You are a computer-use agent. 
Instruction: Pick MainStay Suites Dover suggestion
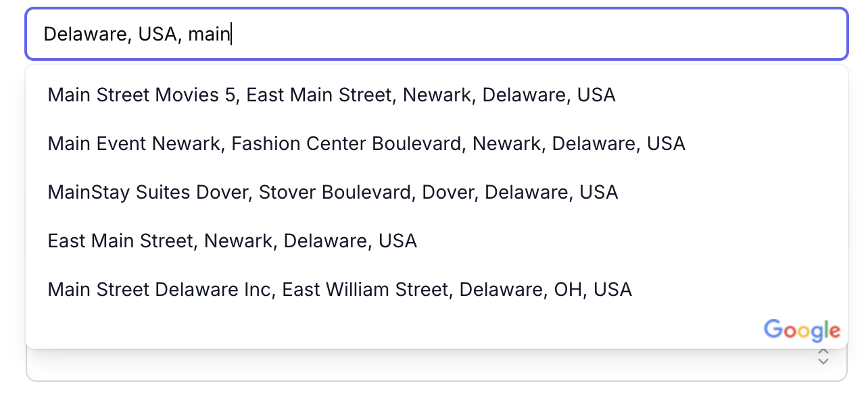click(x=333, y=192)
